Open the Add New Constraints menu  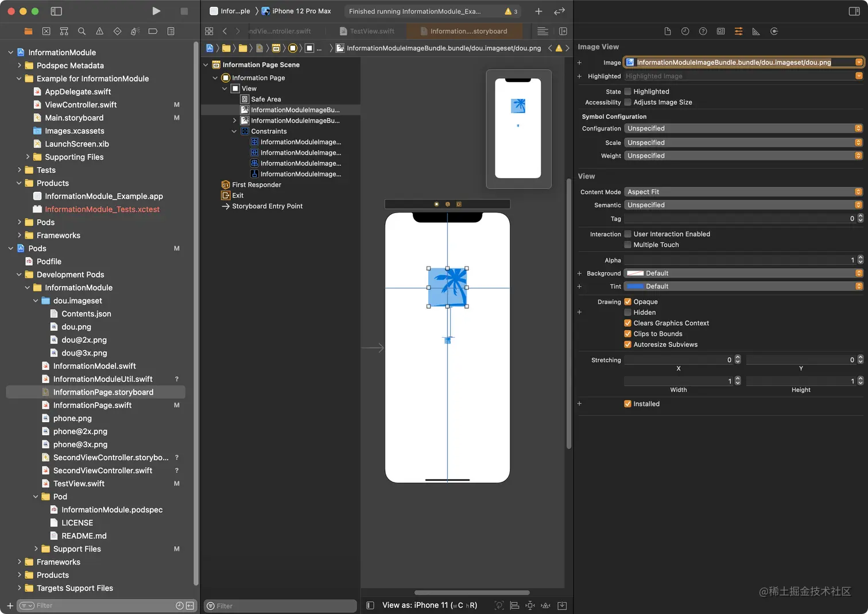click(530, 605)
